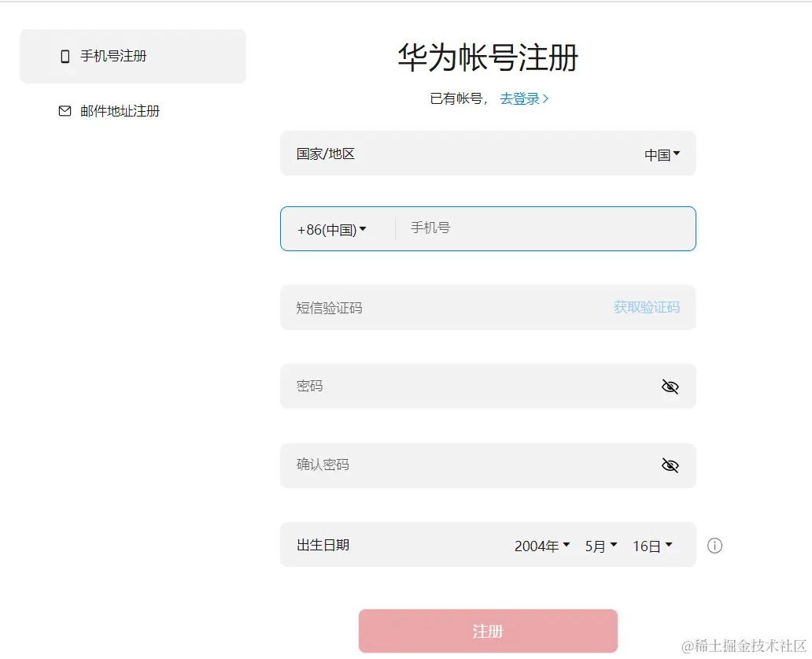Toggle password visibility eye in 密码 field
This screenshot has width=812, height=659.
670,387
